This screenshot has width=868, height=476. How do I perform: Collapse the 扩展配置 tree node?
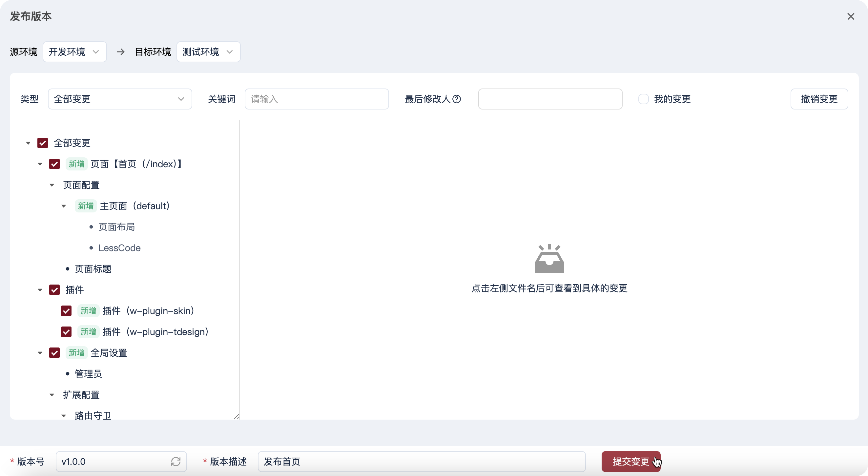click(x=52, y=395)
